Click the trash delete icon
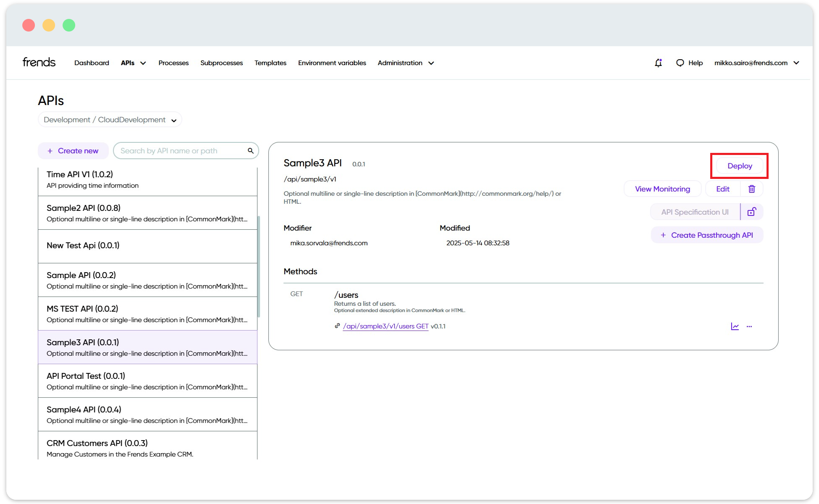Image resolution: width=819 pixels, height=504 pixels. [751, 189]
